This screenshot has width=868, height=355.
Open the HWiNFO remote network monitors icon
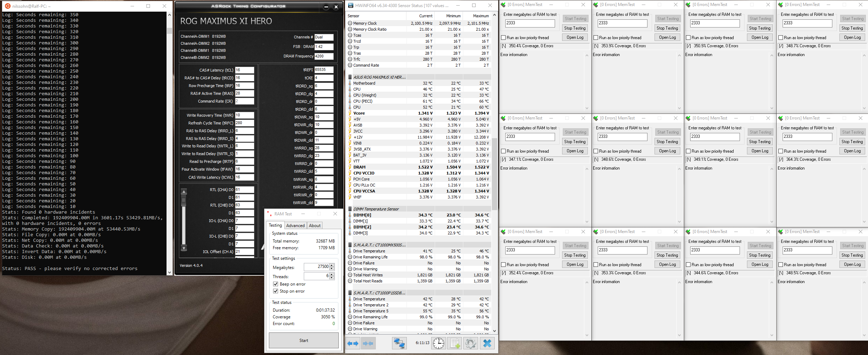coord(399,343)
